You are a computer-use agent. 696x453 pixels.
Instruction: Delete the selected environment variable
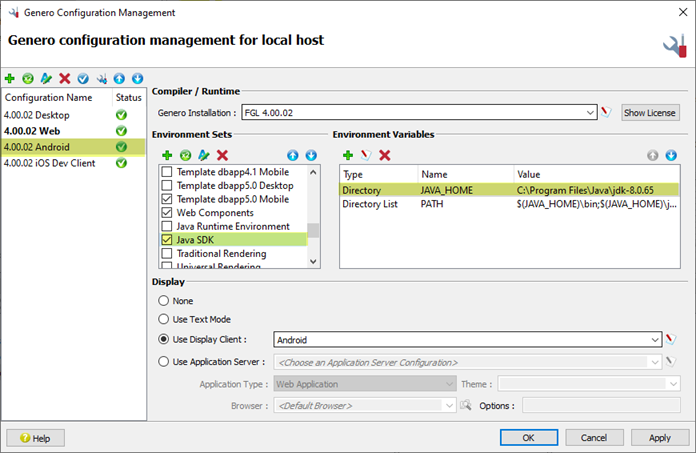pyautogui.click(x=385, y=155)
